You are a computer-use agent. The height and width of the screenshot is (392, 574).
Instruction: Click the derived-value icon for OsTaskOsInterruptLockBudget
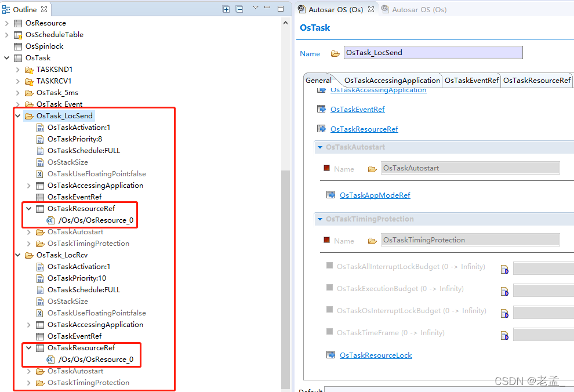click(504, 313)
